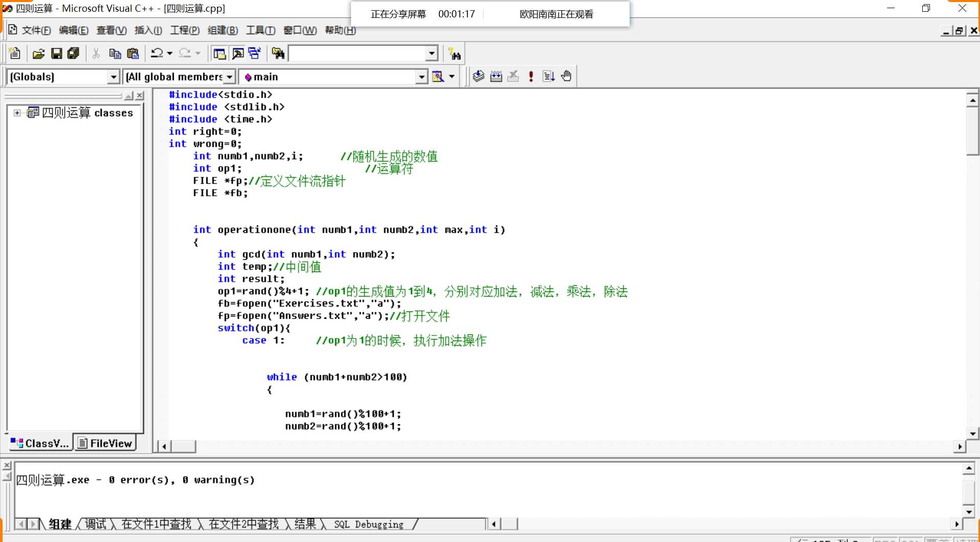Select the 组建 output tab
This screenshot has height=542, width=980.
click(60, 524)
